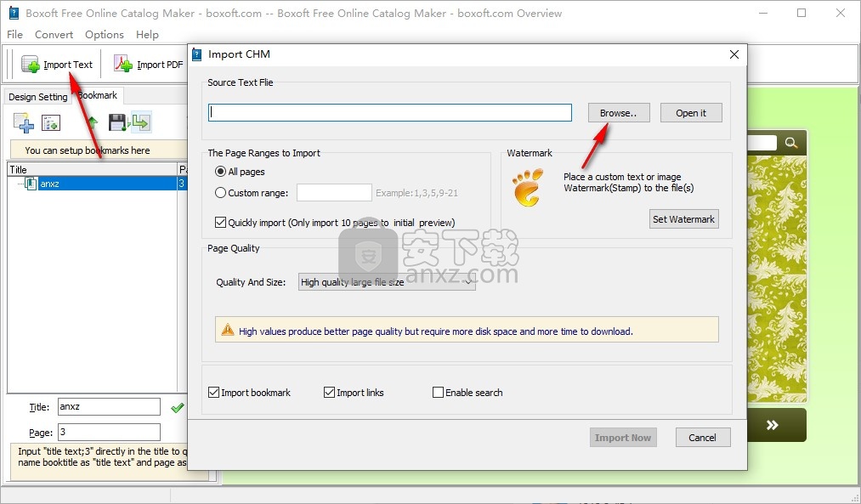
Task: Click the double-chevron next page button in preview
Action: pyautogui.click(x=773, y=425)
